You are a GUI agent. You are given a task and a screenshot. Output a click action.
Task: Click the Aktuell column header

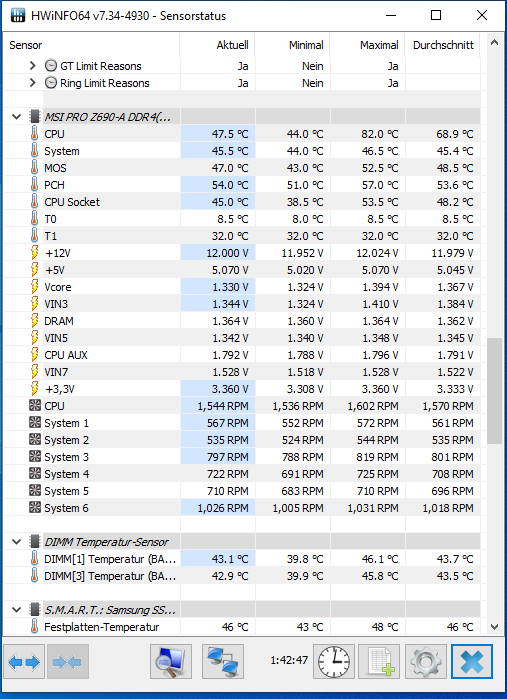[218, 45]
